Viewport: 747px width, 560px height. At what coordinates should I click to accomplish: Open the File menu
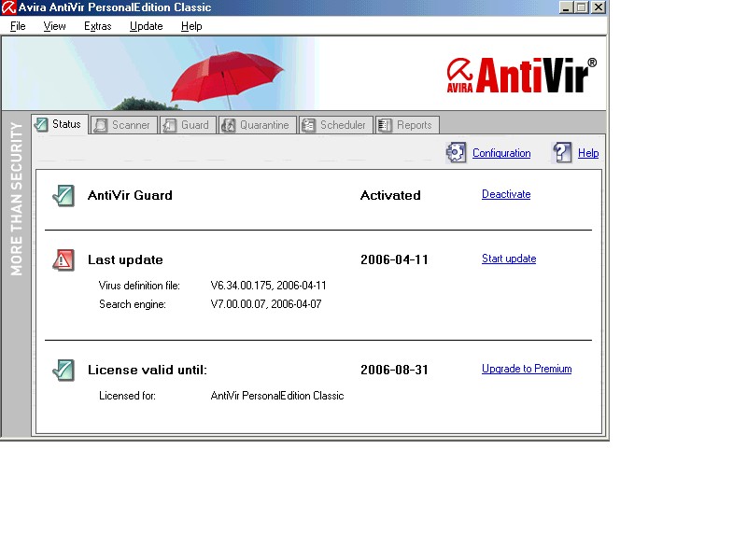click(x=18, y=26)
